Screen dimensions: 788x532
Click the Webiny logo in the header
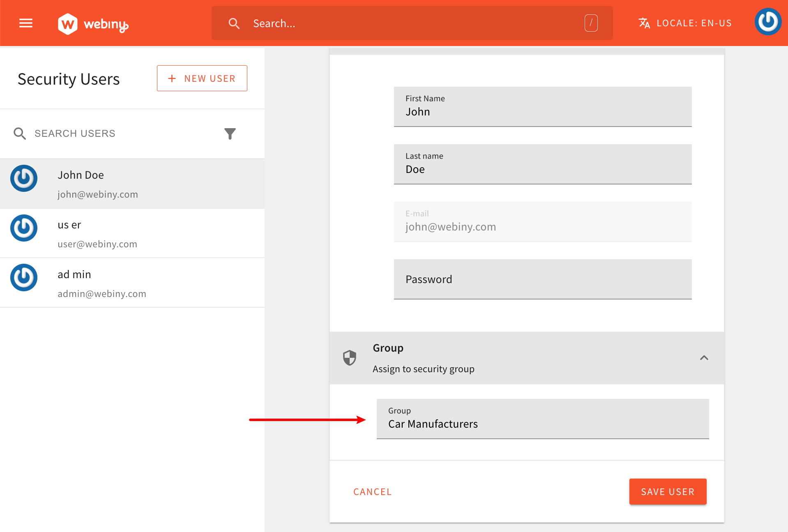pos(93,23)
